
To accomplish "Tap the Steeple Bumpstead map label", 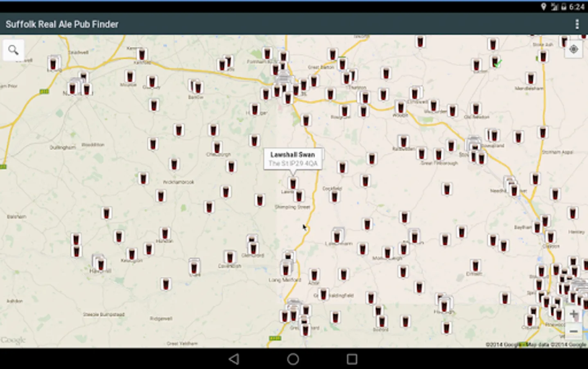I will (x=104, y=314).
